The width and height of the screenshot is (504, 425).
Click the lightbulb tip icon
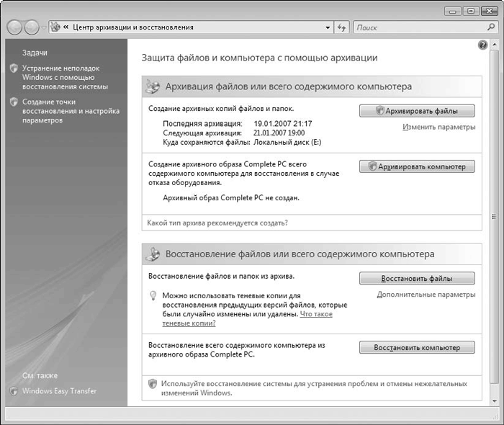(153, 295)
